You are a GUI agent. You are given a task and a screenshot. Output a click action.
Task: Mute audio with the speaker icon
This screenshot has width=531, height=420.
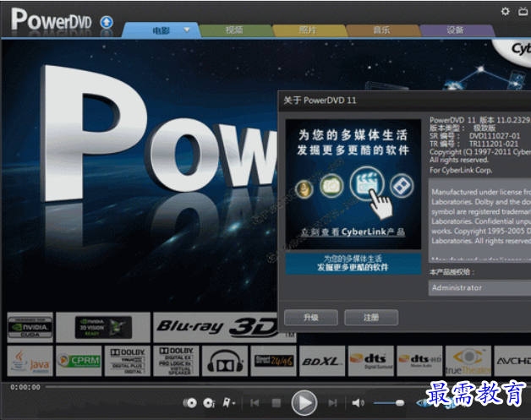click(x=358, y=403)
